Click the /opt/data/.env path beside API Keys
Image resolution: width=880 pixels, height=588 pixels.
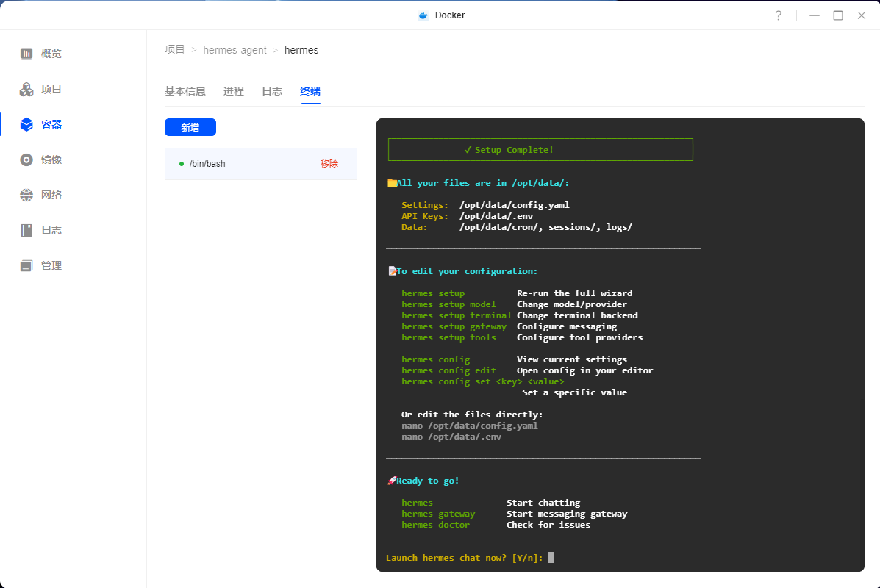[496, 216]
